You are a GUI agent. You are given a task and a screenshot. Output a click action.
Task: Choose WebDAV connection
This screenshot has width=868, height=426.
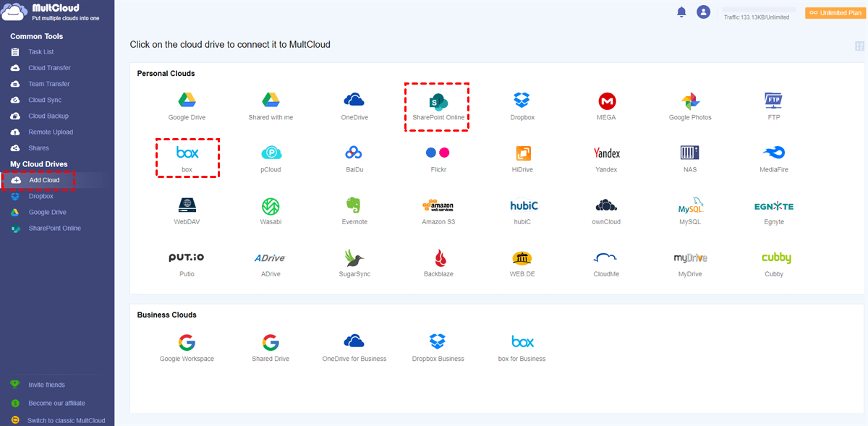coord(187,210)
